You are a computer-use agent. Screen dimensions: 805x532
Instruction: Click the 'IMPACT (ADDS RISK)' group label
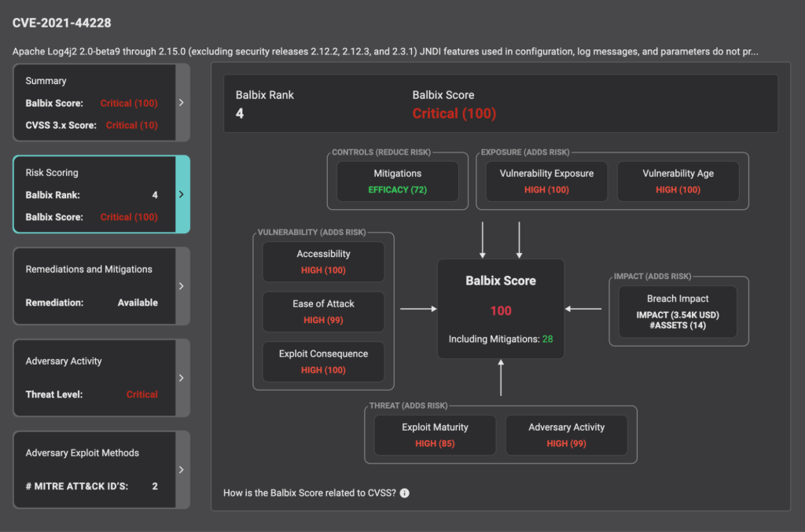[x=652, y=277]
